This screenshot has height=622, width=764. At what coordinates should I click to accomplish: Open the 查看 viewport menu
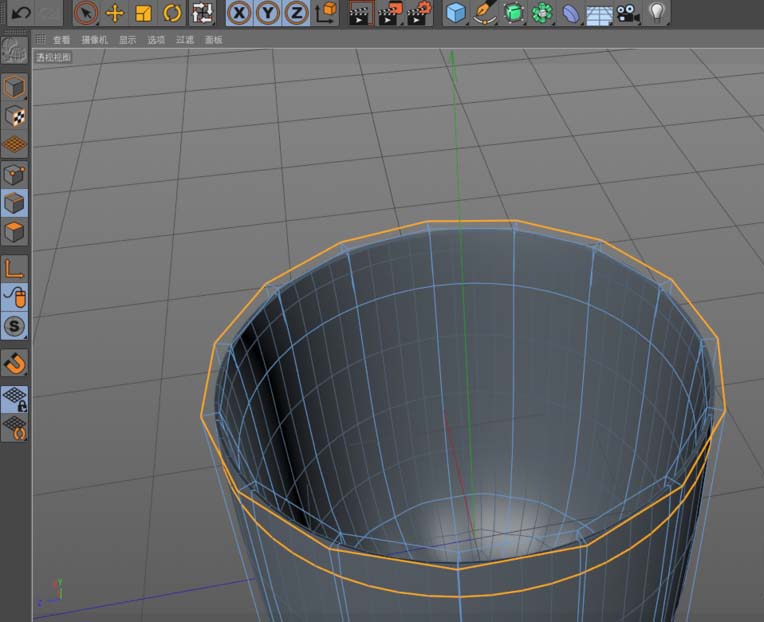pyautogui.click(x=62, y=40)
